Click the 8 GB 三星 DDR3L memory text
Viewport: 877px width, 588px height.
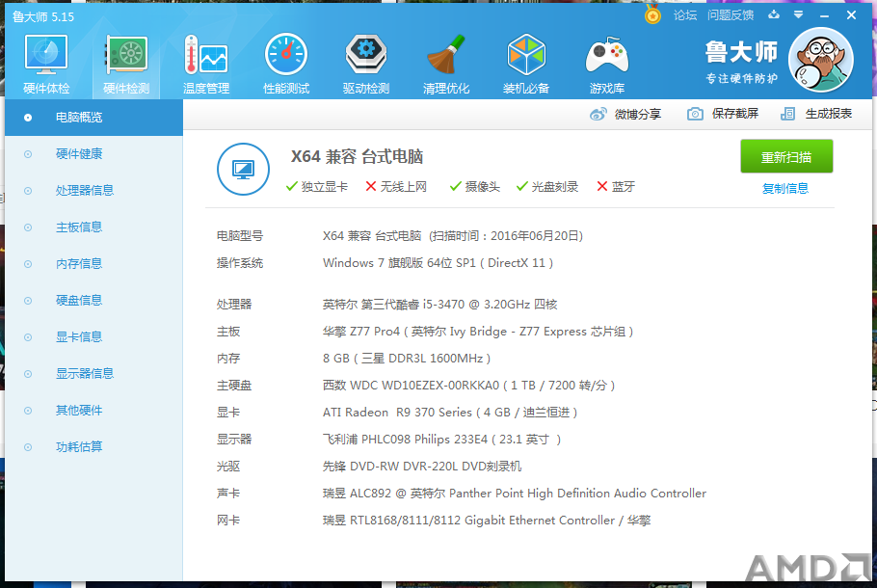tap(407, 358)
